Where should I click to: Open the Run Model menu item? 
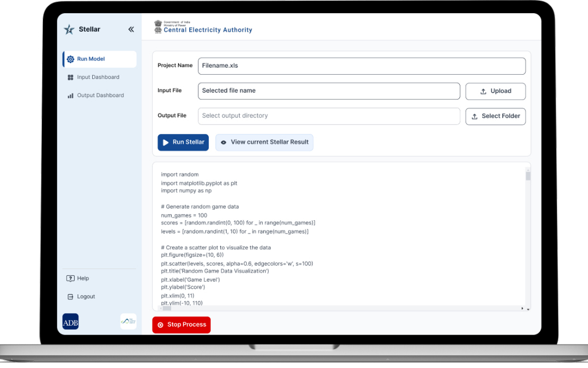[100, 59]
